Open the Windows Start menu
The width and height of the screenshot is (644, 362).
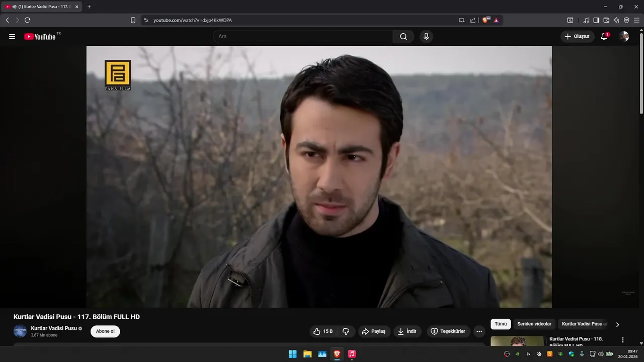292,354
